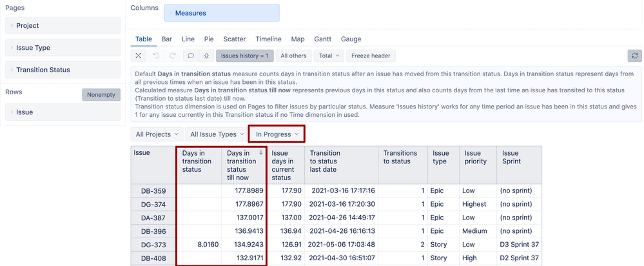The image size is (644, 266).
Task: Open the Total dropdown
Action: [329, 56]
